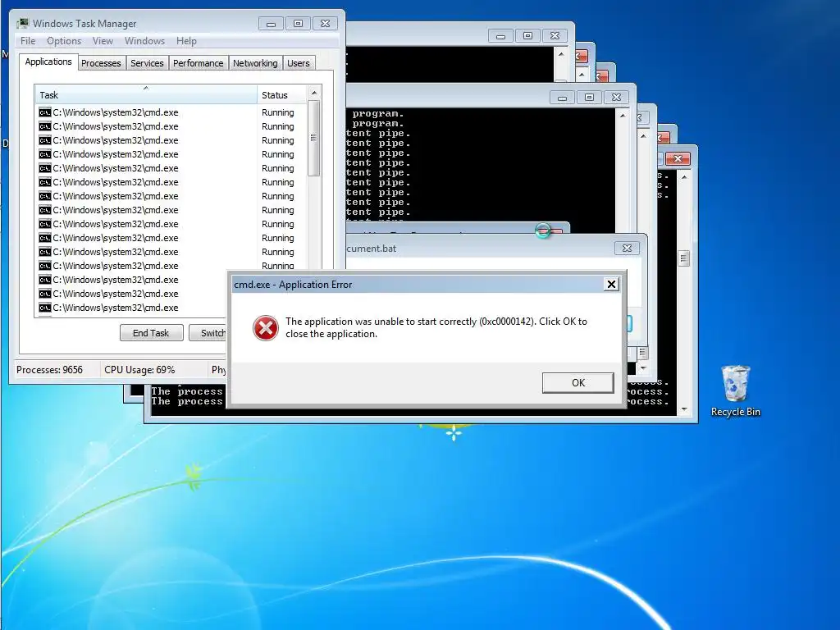The width and height of the screenshot is (840, 630).
Task: Click the End Task button
Action: (x=151, y=333)
